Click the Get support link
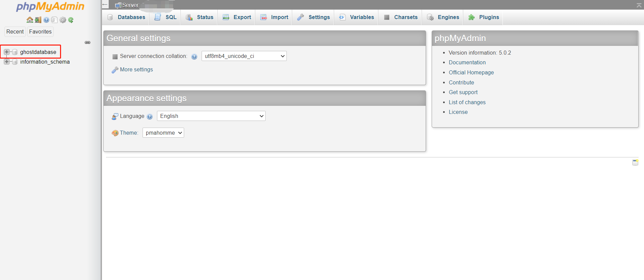The image size is (644, 280). point(463,92)
